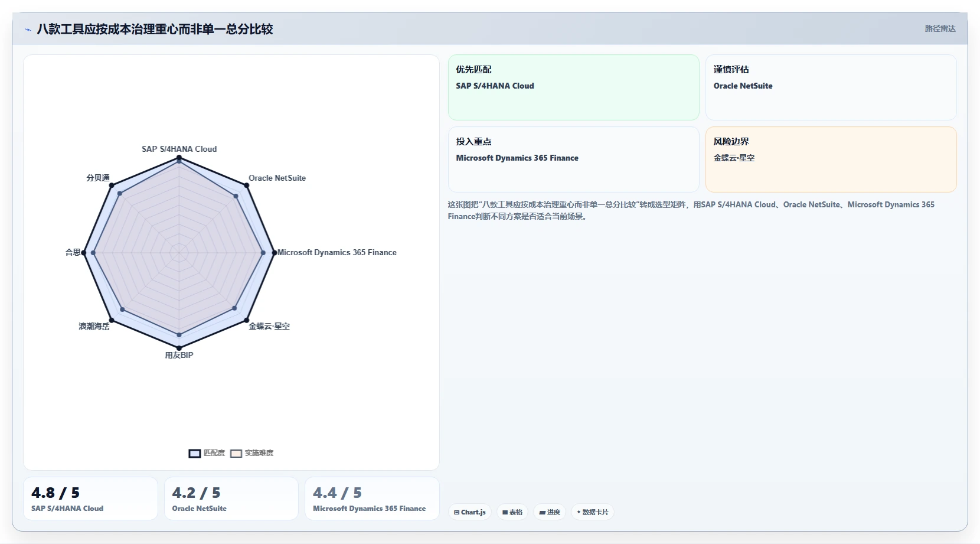Toggle the 匹配度 legend swatch
980x544 pixels.
click(x=195, y=454)
